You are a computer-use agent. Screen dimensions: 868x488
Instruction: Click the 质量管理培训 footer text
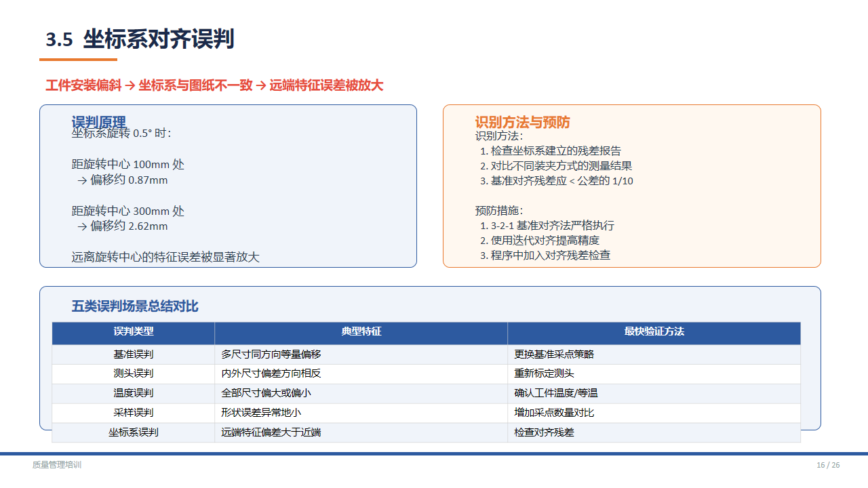[x=57, y=465]
